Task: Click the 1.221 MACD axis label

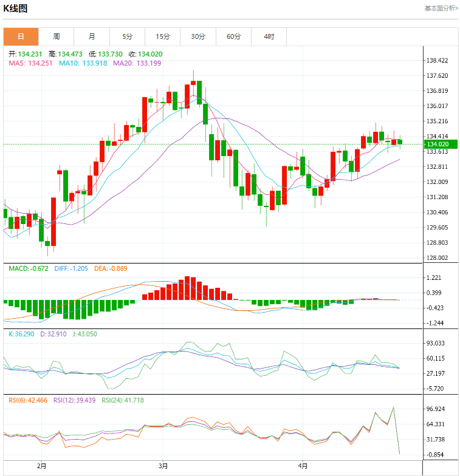Action: pos(434,278)
